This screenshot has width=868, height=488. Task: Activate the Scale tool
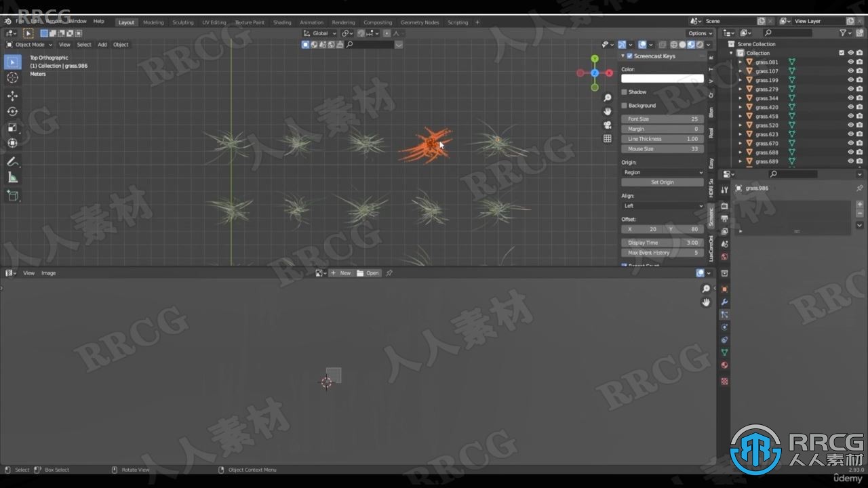(x=12, y=127)
